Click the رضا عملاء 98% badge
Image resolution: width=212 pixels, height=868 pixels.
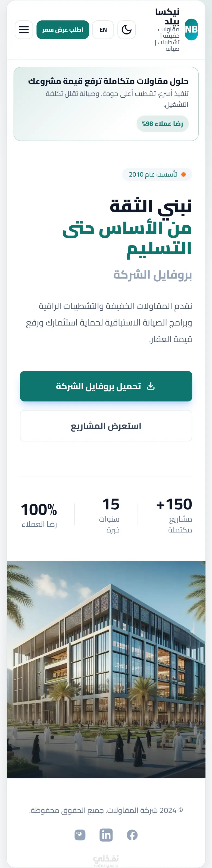162,124
